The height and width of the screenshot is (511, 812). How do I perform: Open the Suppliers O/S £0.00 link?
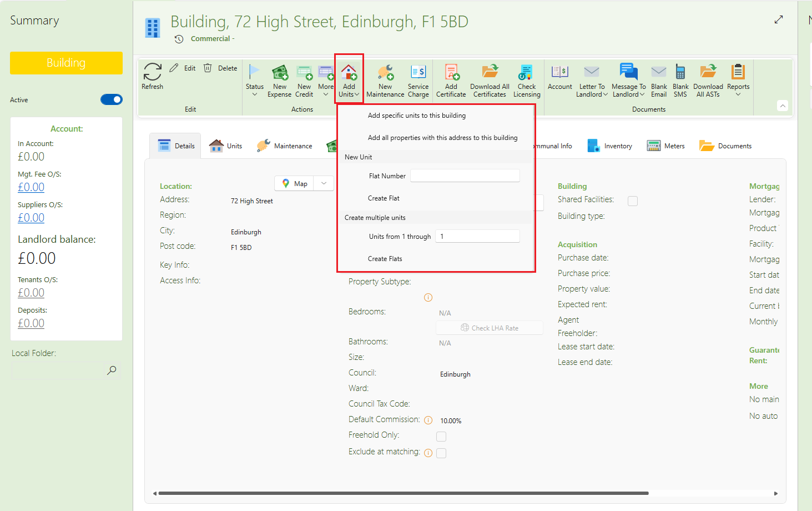31,218
